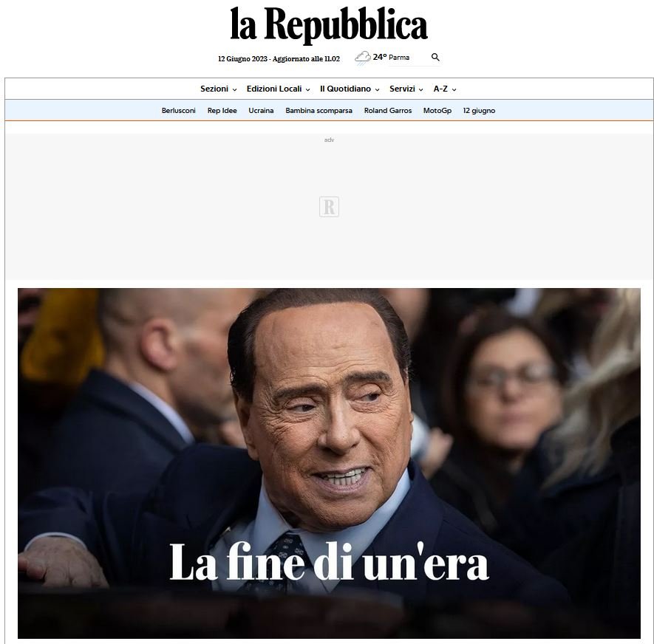Open the Edizioni Locali dropdown

coord(278,89)
